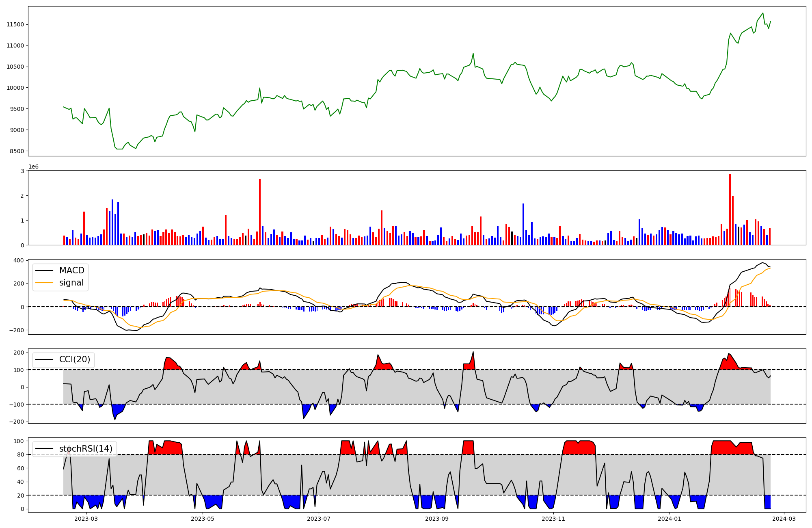Click the 2023-07 x-axis date label

pyautogui.click(x=319, y=519)
